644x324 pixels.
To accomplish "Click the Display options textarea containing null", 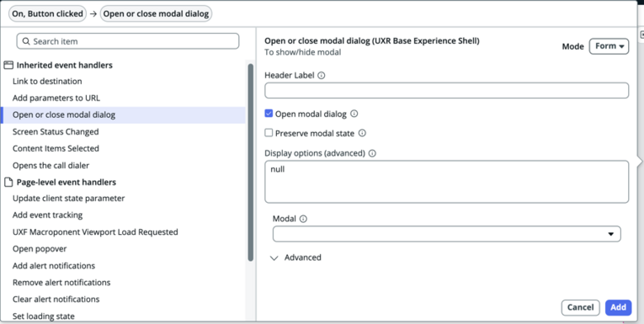I will click(446, 182).
